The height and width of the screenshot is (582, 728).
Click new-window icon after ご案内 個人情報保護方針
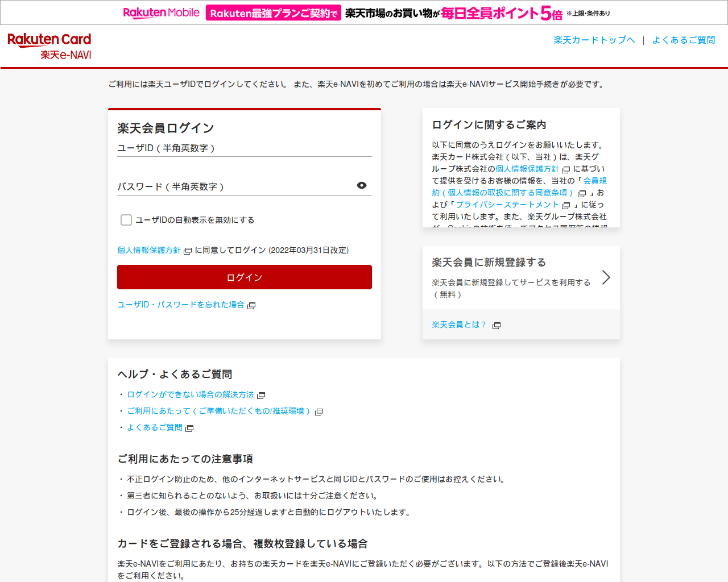(566, 169)
